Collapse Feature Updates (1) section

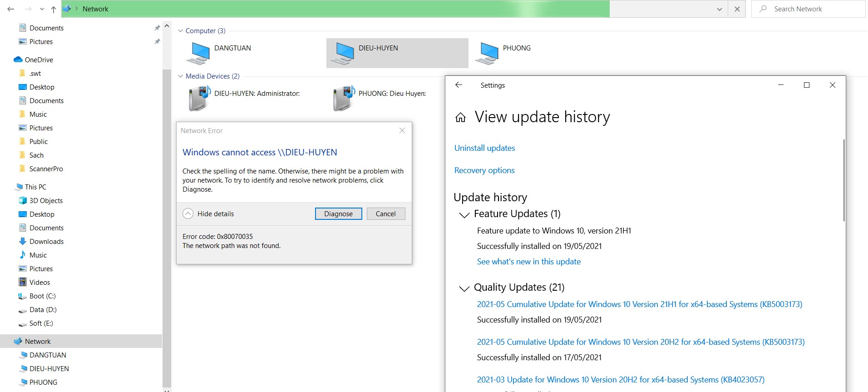coord(464,214)
